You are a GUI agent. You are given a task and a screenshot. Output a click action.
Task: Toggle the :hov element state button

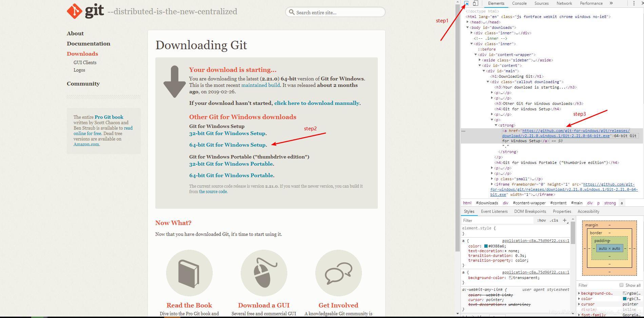(542, 220)
